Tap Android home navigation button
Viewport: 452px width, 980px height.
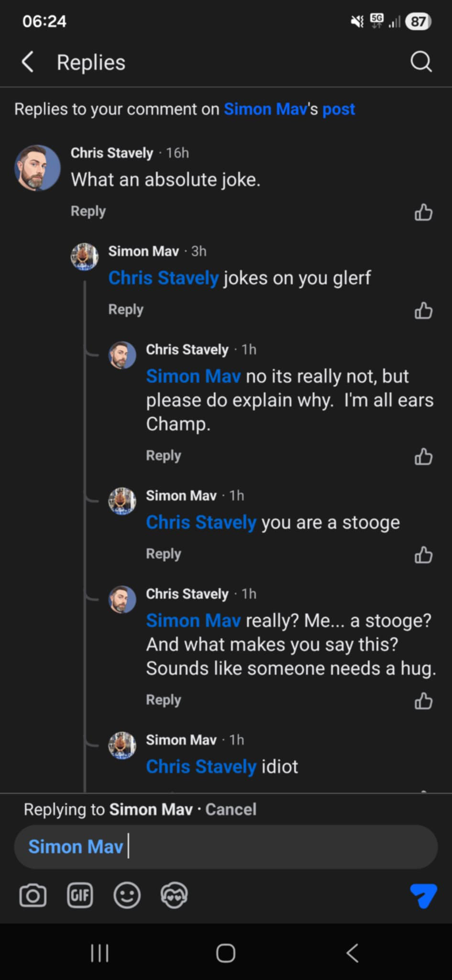pos(226,953)
